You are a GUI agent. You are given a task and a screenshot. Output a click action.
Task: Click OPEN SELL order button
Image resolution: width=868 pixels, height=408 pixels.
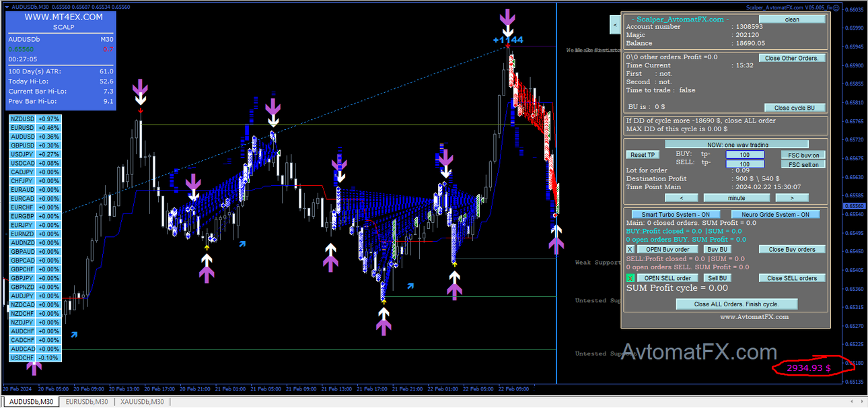(667, 278)
